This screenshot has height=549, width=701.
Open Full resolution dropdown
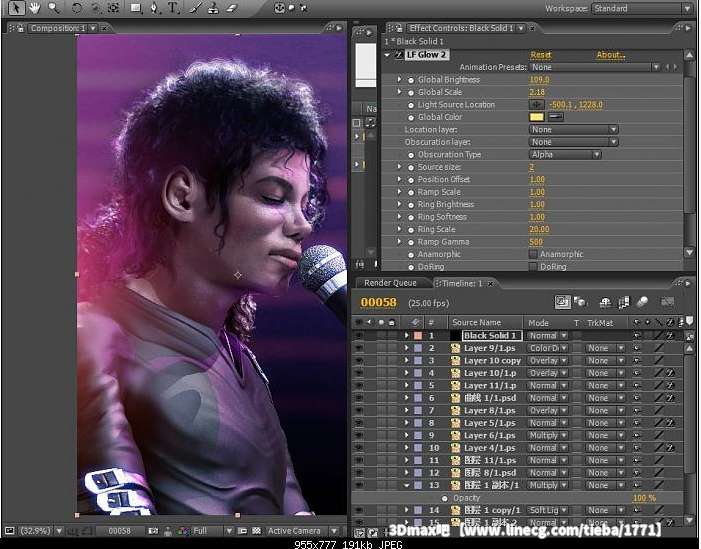(x=213, y=531)
